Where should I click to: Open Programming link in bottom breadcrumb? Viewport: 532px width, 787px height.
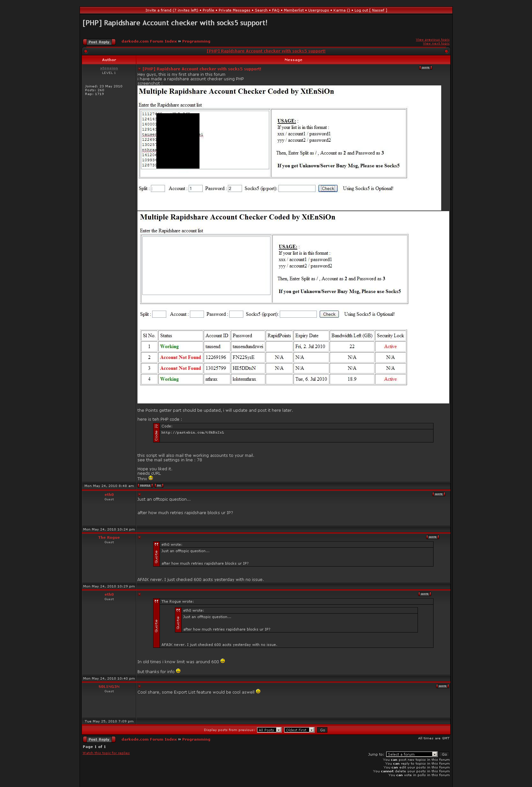(x=196, y=739)
